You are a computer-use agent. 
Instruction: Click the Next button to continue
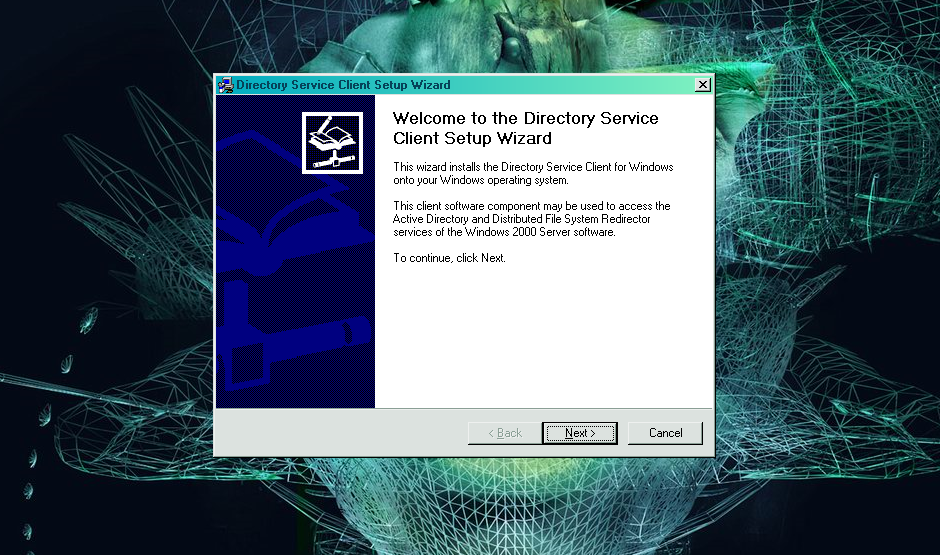coord(580,433)
